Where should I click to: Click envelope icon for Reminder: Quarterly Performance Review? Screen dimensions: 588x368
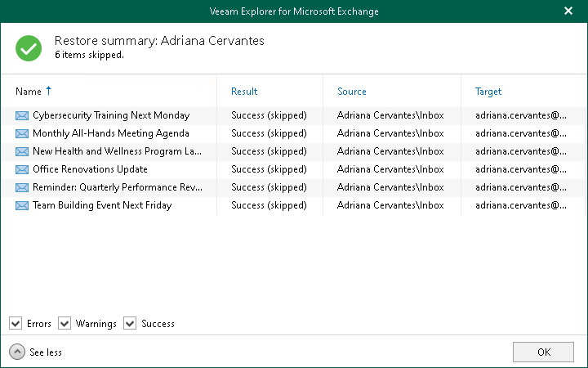(x=22, y=187)
